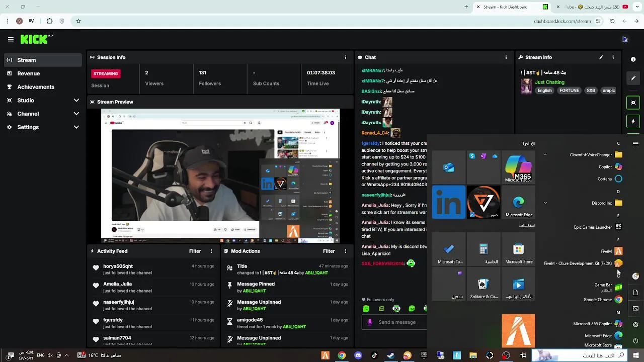Screen dimensions: 644x362
Task: Open Microsoft To Do tile
Action: pyautogui.click(x=449, y=249)
